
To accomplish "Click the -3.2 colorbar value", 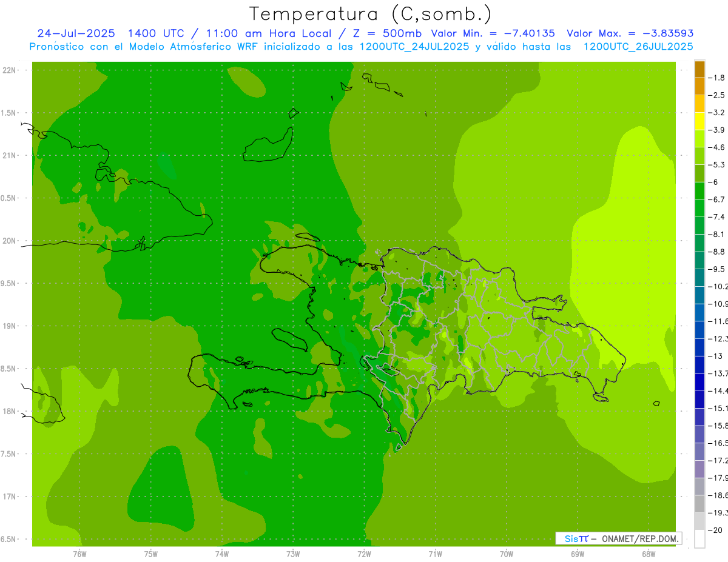I will [716, 113].
